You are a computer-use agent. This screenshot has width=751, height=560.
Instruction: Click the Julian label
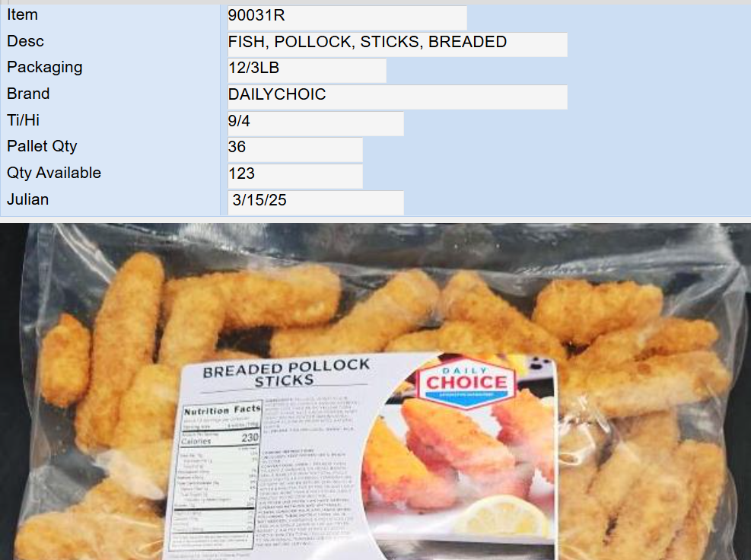(28, 199)
